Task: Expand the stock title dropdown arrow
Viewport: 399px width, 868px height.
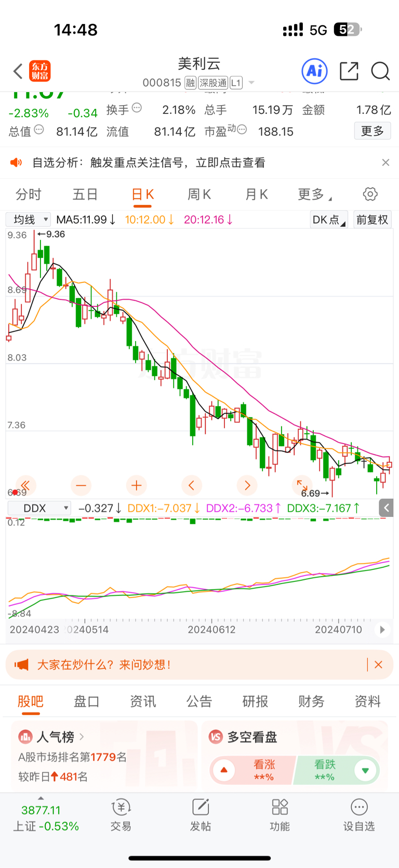Action: [x=251, y=83]
